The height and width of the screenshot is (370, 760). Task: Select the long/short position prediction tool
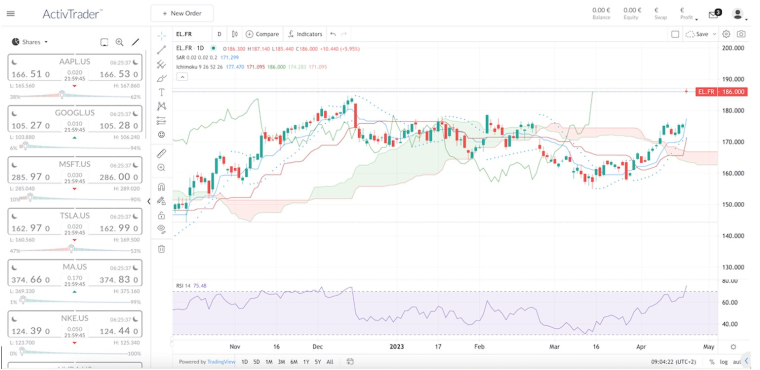tap(162, 120)
